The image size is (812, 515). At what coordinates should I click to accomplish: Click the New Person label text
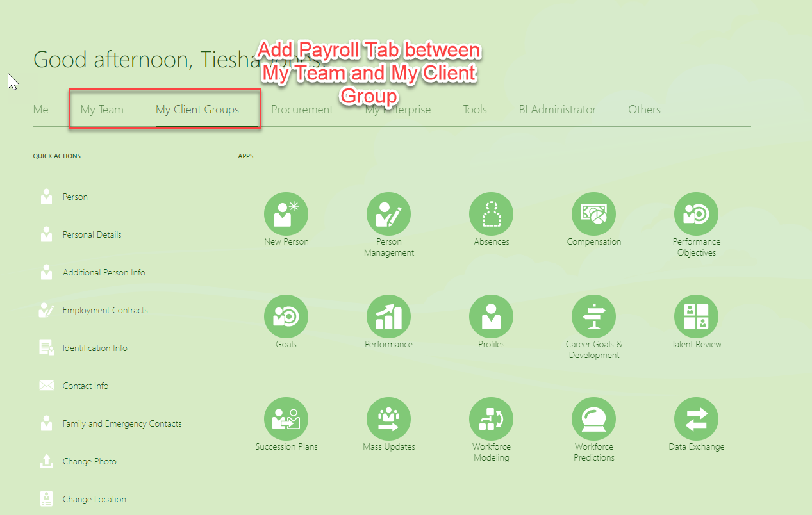tap(286, 242)
